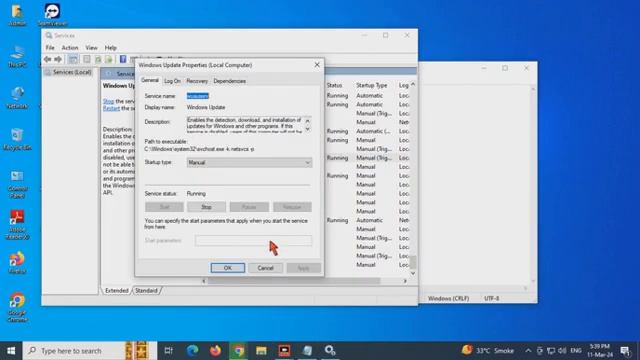Click the highlighted Service name field
640x360 pixels.
(x=198, y=96)
